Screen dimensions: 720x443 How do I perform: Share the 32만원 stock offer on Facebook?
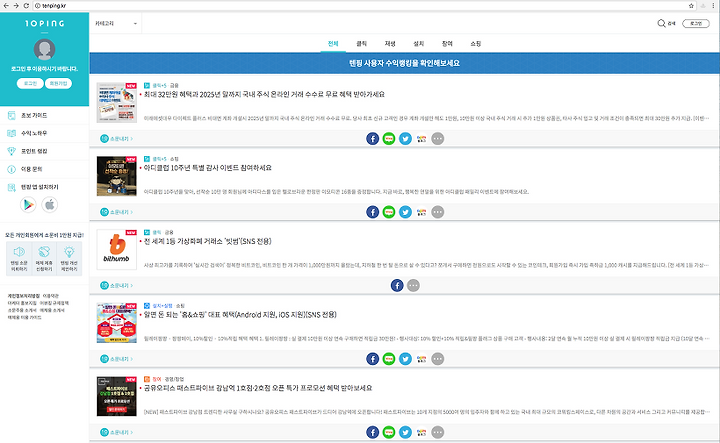(372, 139)
